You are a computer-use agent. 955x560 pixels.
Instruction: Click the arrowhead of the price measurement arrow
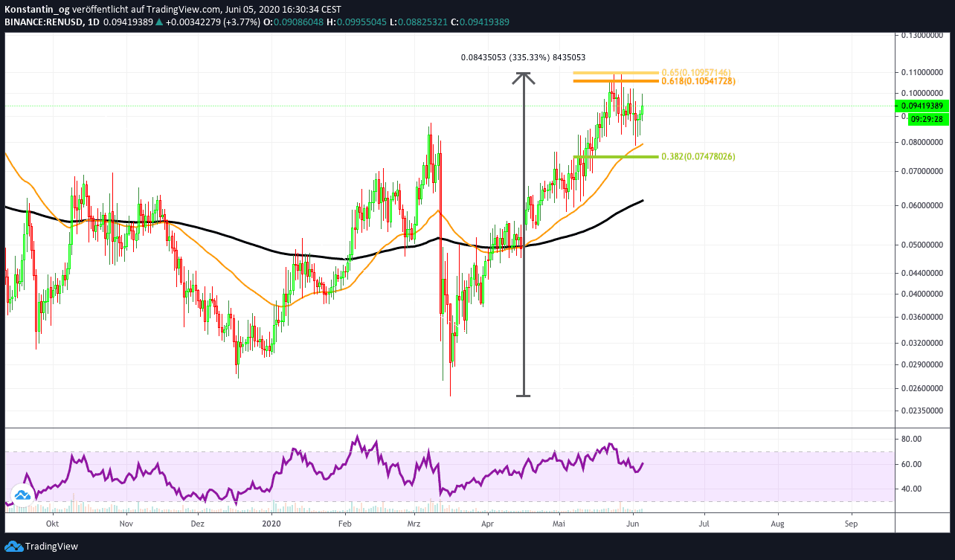tap(524, 75)
